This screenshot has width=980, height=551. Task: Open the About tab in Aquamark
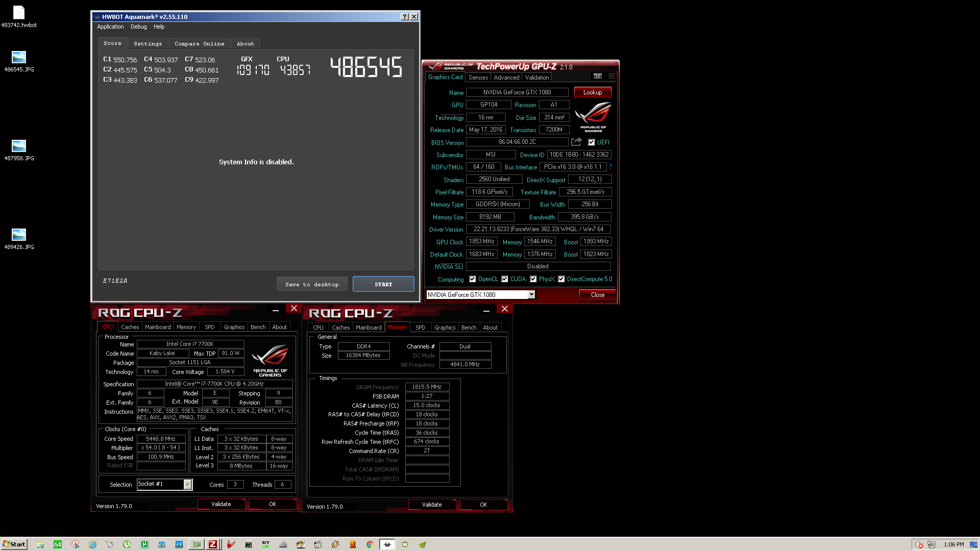245,43
